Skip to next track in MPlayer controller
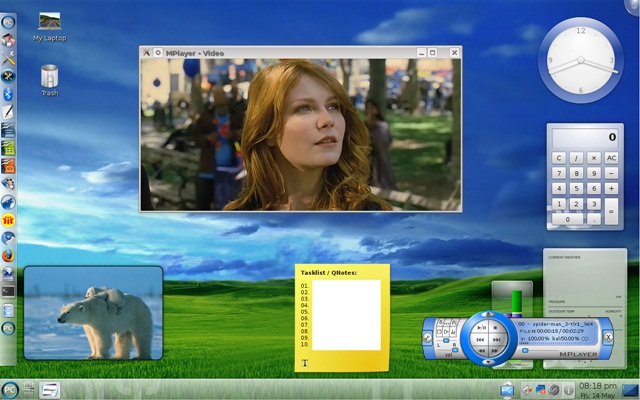The image size is (640, 400). click(497, 340)
